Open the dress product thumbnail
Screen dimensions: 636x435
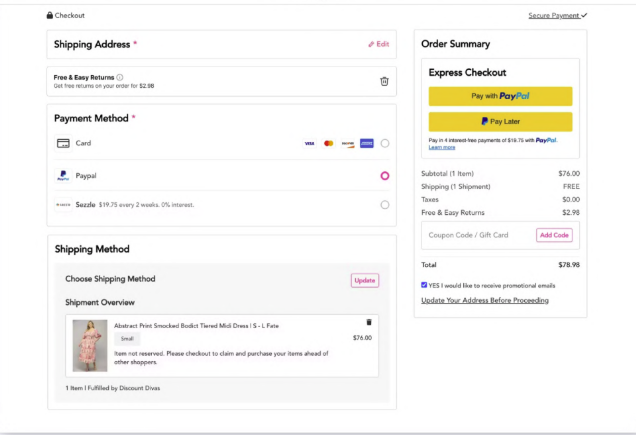click(x=90, y=345)
